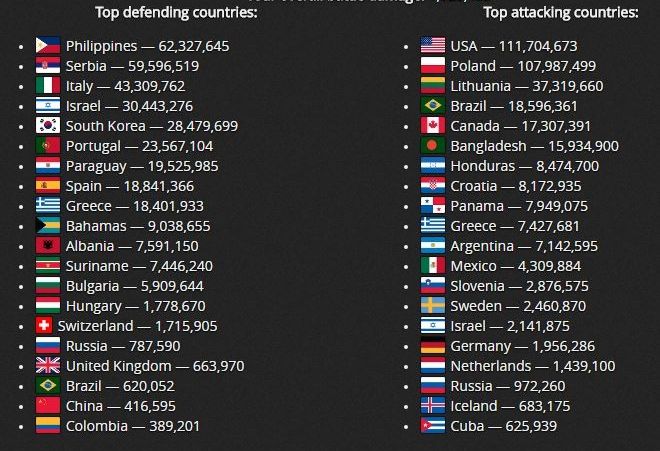Click the Sweden flag icon
This screenshot has width=660, height=451.
[433, 306]
